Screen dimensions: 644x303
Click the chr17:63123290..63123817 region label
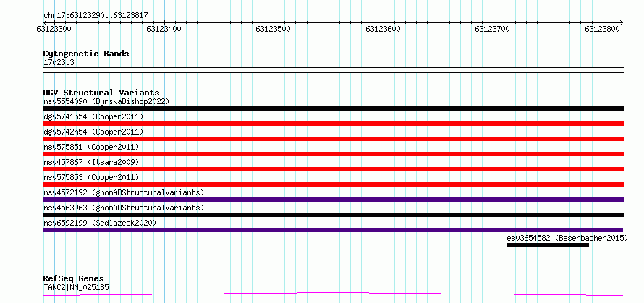pos(96,16)
